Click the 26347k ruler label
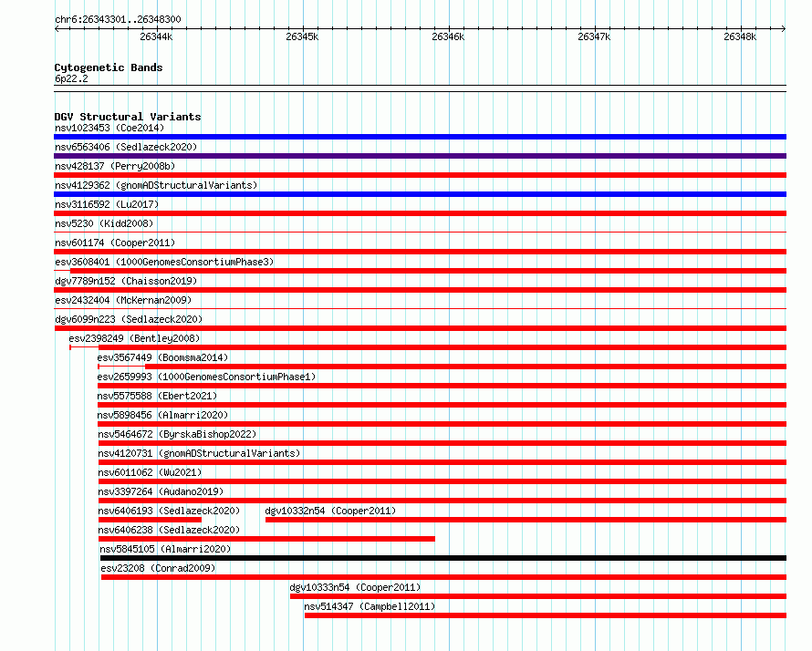812x651 pixels. pos(595,36)
